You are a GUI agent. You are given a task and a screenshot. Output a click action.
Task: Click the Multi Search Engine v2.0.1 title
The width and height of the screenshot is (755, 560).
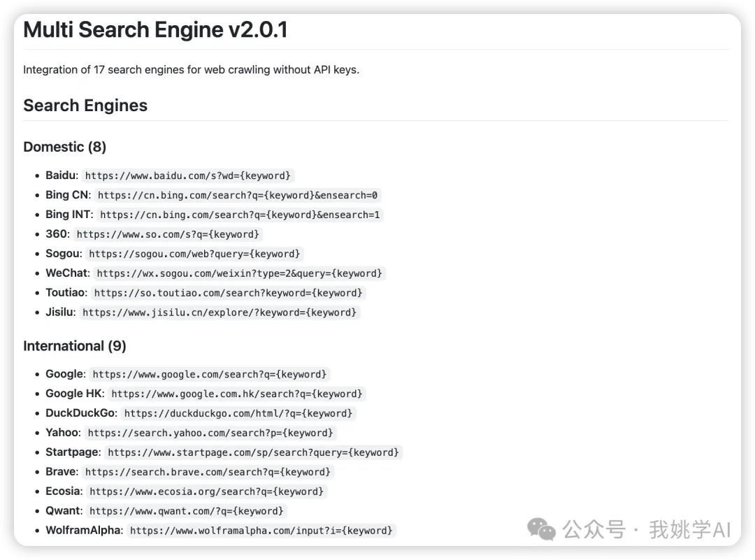pos(155,30)
